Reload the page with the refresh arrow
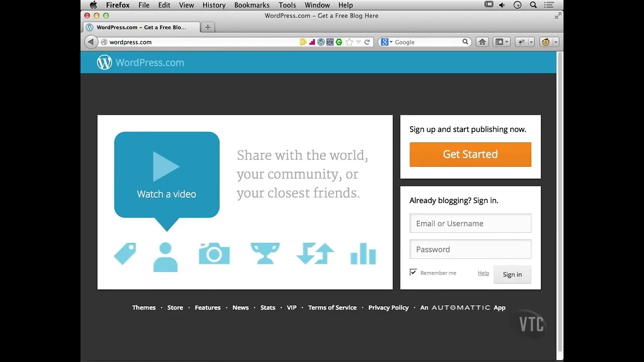 pos(367,42)
